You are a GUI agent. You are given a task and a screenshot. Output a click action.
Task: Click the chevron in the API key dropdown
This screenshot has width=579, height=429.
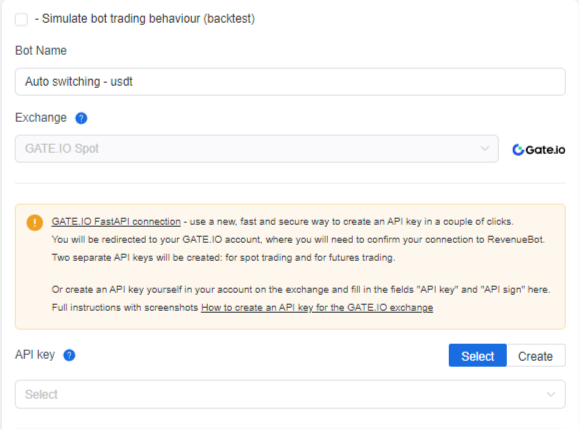point(551,394)
